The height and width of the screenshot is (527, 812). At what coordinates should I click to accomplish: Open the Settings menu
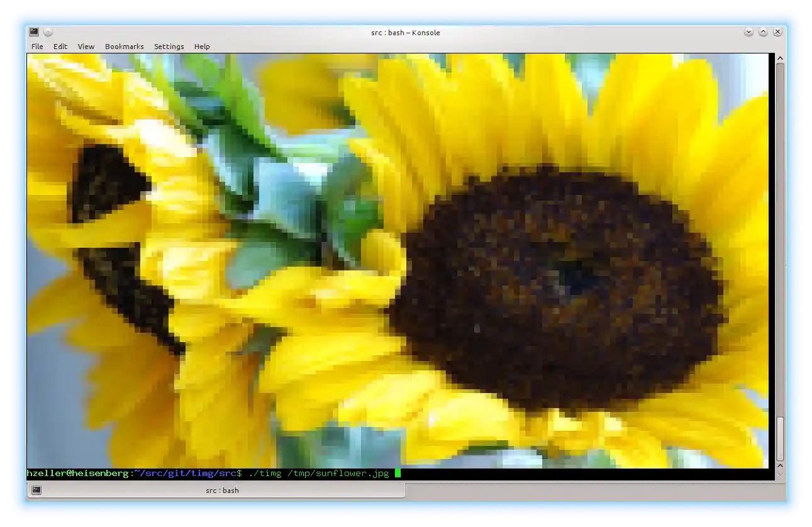click(x=169, y=47)
